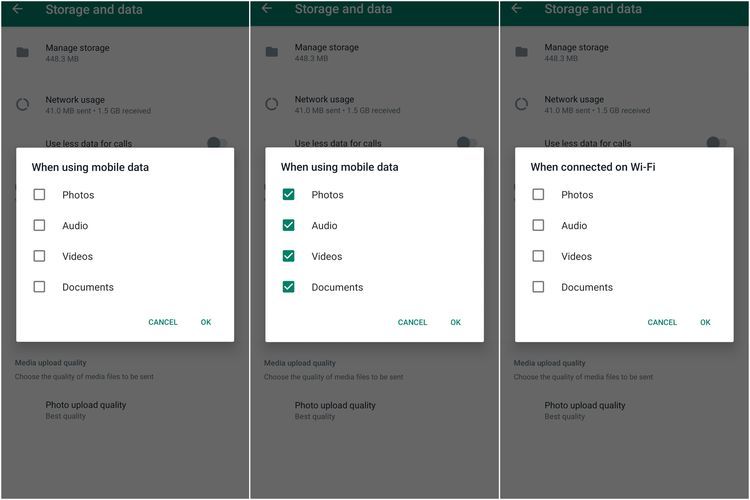Viewport: 750px width, 500px height.
Task: Open Manage storage in the middle screen
Action: (374, 52)
